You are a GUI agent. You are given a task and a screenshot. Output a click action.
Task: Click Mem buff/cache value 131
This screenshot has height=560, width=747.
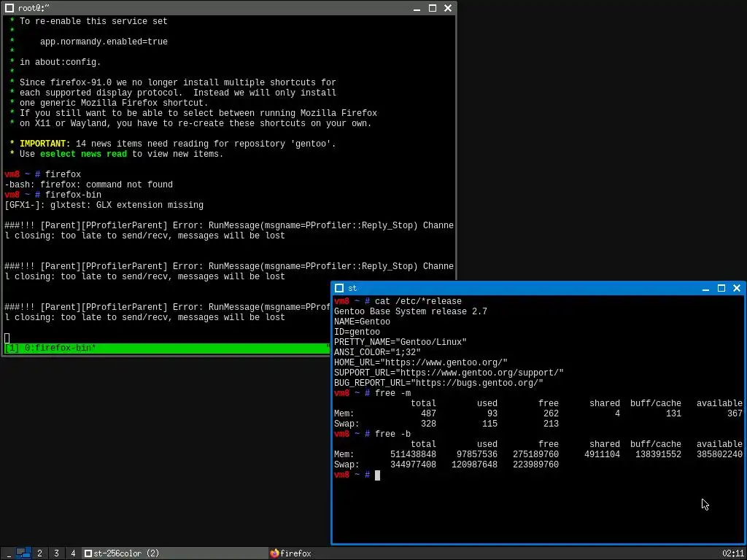click(x=673, y=414)
